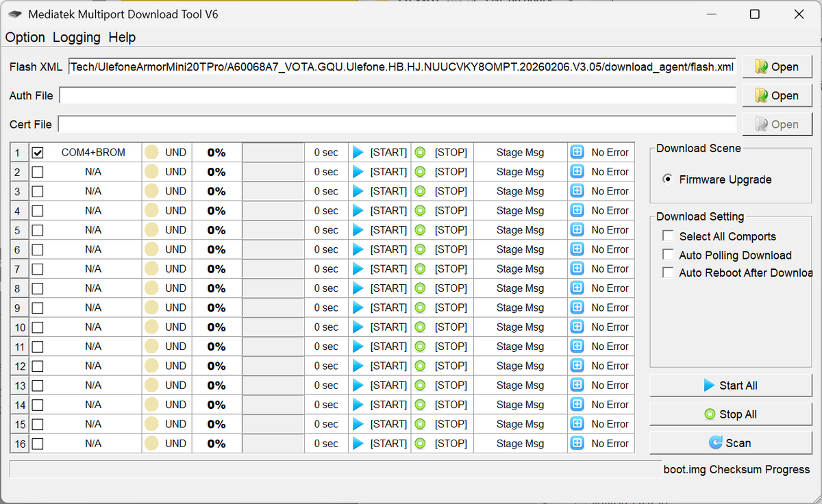Click N/A port cell in row 7
822x504 pixels.
click(x=93, y=268)
